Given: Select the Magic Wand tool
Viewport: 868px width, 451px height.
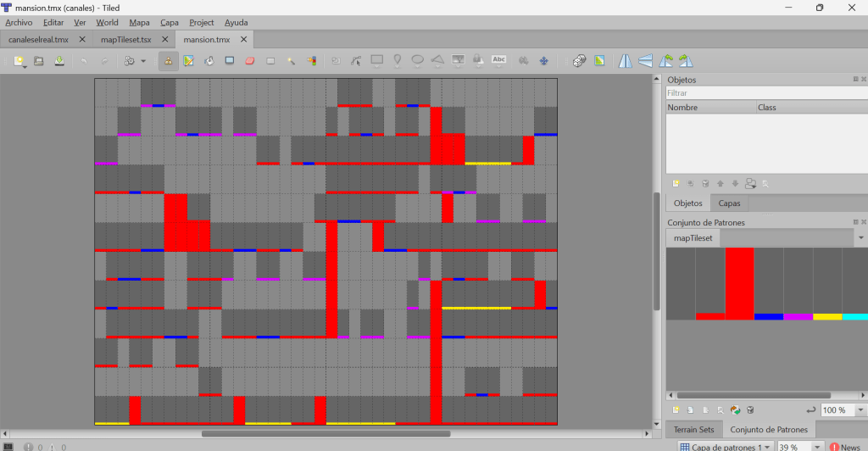Looking at the screenshot, I should coord(291,61).
